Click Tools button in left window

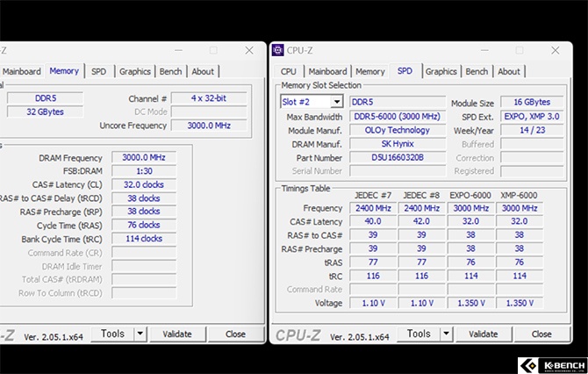113,334
